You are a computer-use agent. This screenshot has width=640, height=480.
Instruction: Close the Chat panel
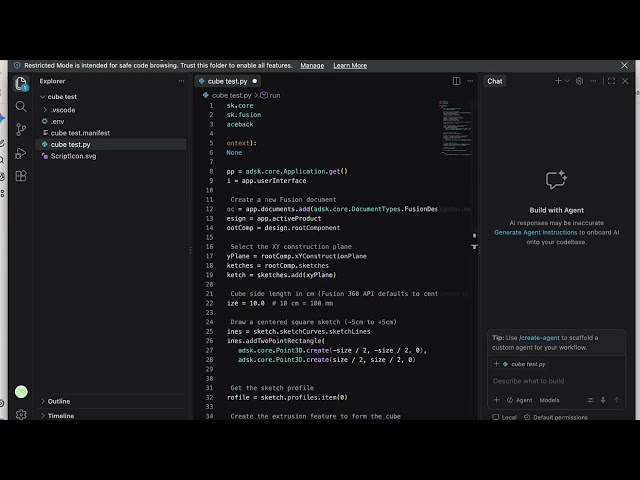tap(625, 81)
